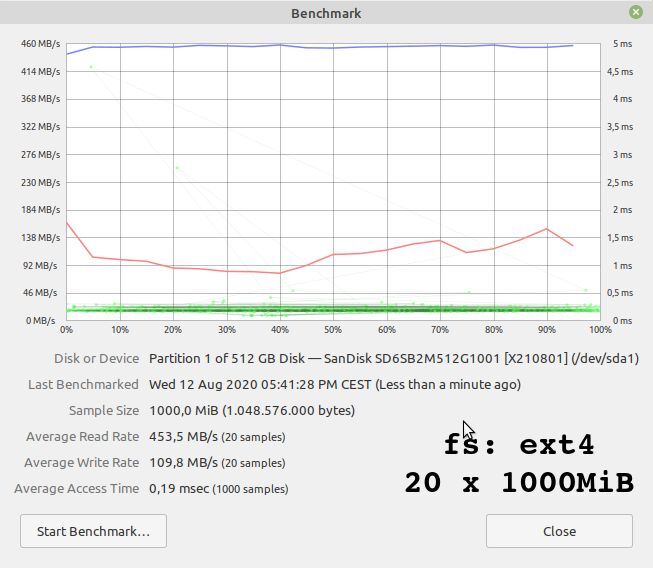Viewport: 653px width, 568px height.
Task: Click the blue read-rate line at 40%
Action: pyautogui.click(x=280, y=45)
